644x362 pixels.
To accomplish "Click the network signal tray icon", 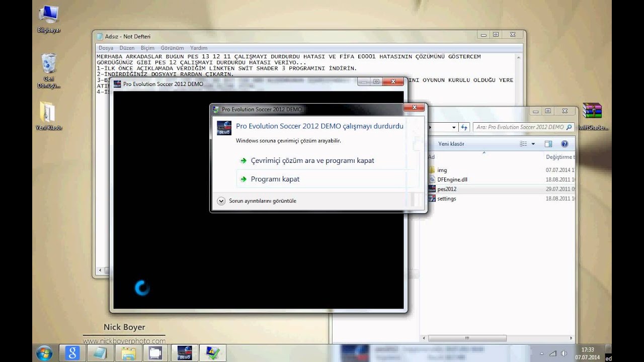I will click(553, 353).
